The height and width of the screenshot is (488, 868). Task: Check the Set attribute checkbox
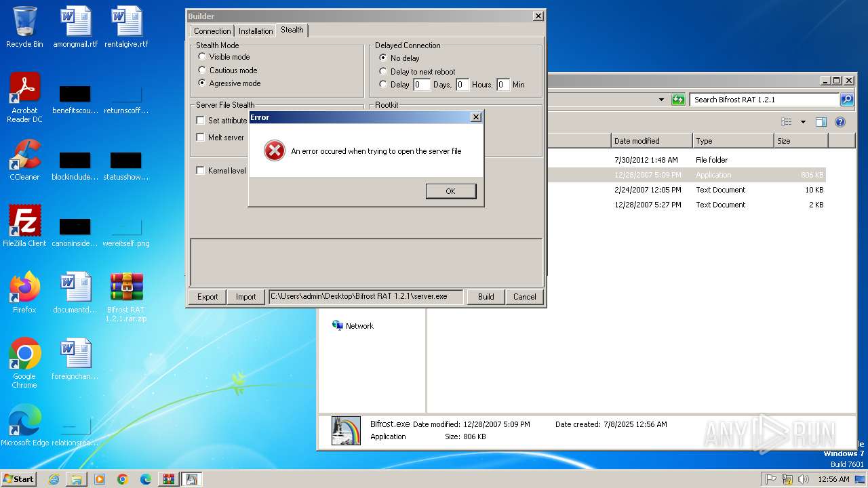(x=200, y=121)
